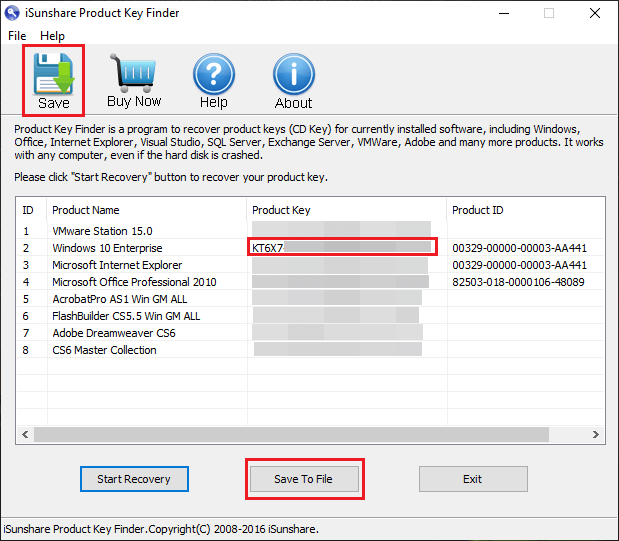Select the AcrobatPro AS1 Win GM ALL row

coord(310,299)
